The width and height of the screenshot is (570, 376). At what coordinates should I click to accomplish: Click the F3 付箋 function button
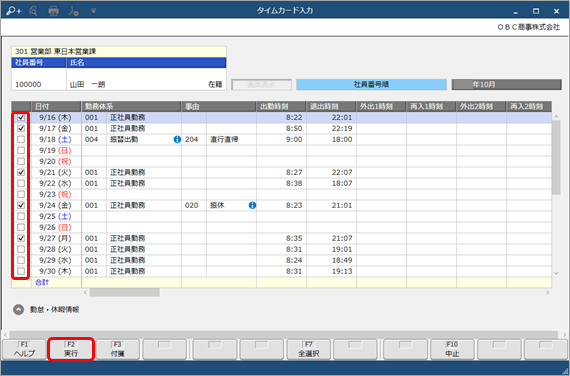[x=117, y=349]
